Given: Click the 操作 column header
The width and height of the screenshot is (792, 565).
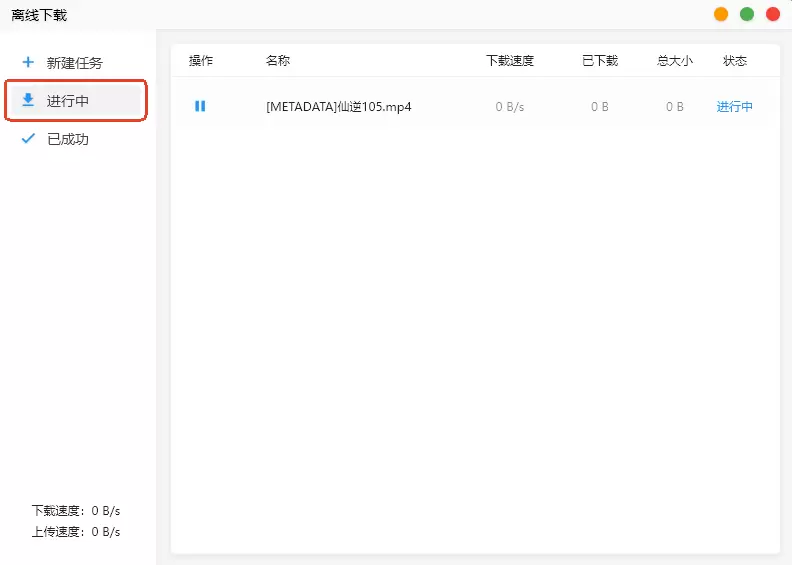Looking at the screenshot, I should click(x=201, y=61).
